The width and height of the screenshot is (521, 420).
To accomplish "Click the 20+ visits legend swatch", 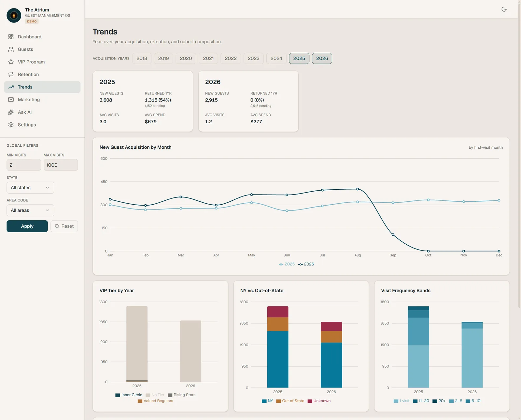I will tap(435, 401).
